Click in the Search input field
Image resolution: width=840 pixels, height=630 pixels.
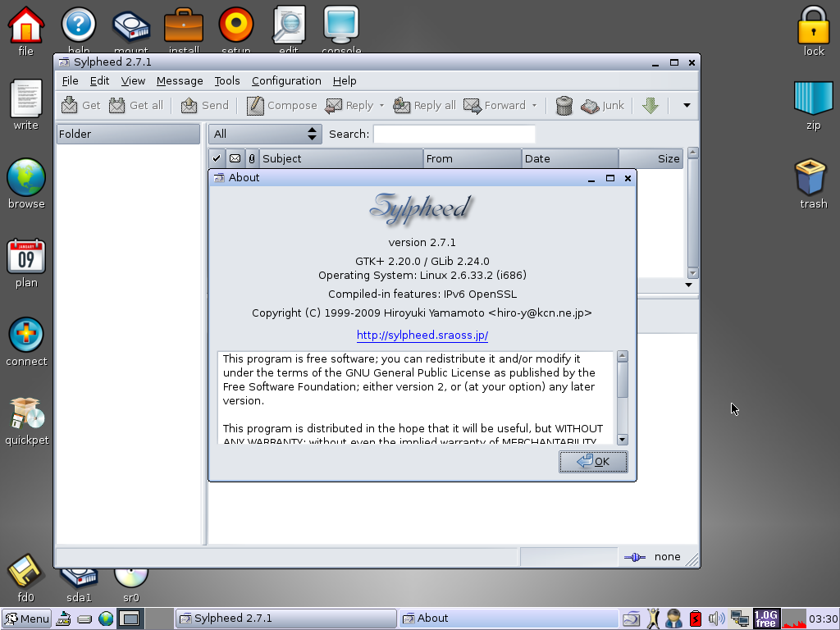pyautogui.click(x=454, y=134)
